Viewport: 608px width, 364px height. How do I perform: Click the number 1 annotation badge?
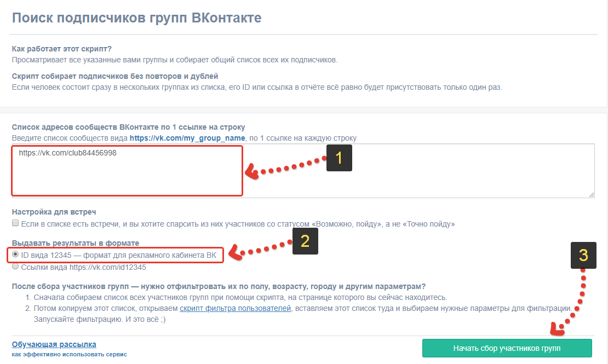click(339, 158)
